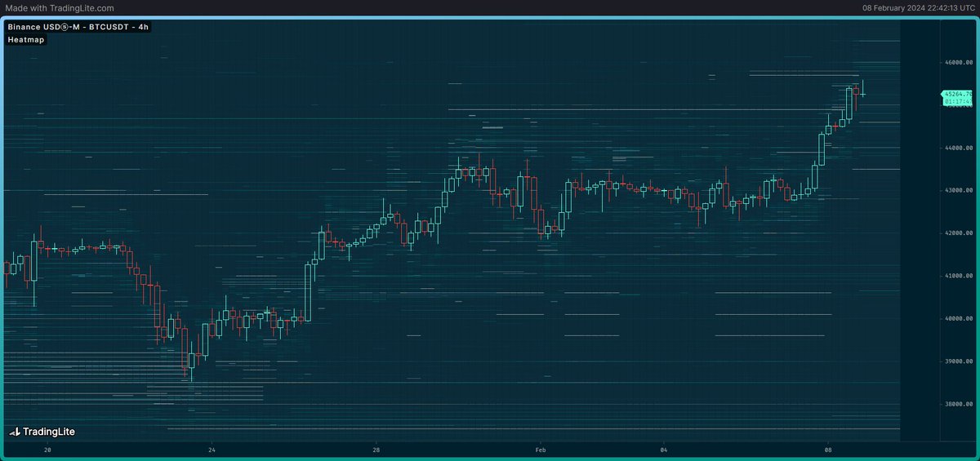Click the 'Feb' date axis label
The height and width of the screenshot is (461, 980).
click(540, 450)
